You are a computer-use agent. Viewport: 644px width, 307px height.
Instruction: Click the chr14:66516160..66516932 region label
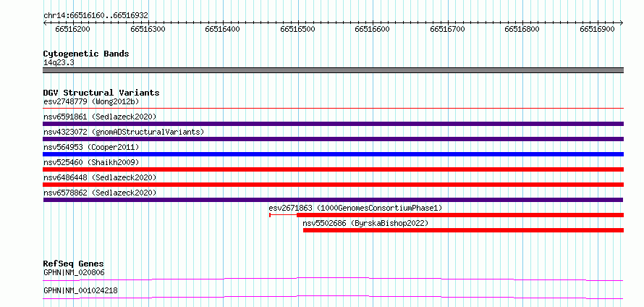[96, 15]
